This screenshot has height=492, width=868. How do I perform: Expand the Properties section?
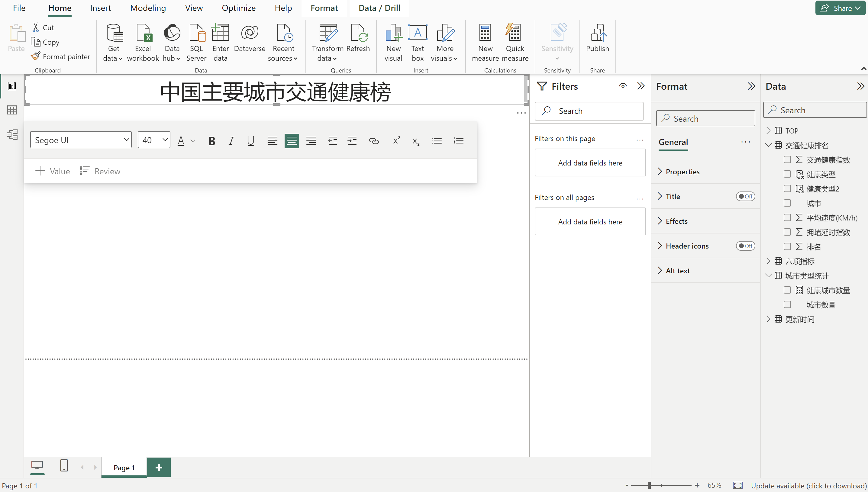click(x=682, y=172)
